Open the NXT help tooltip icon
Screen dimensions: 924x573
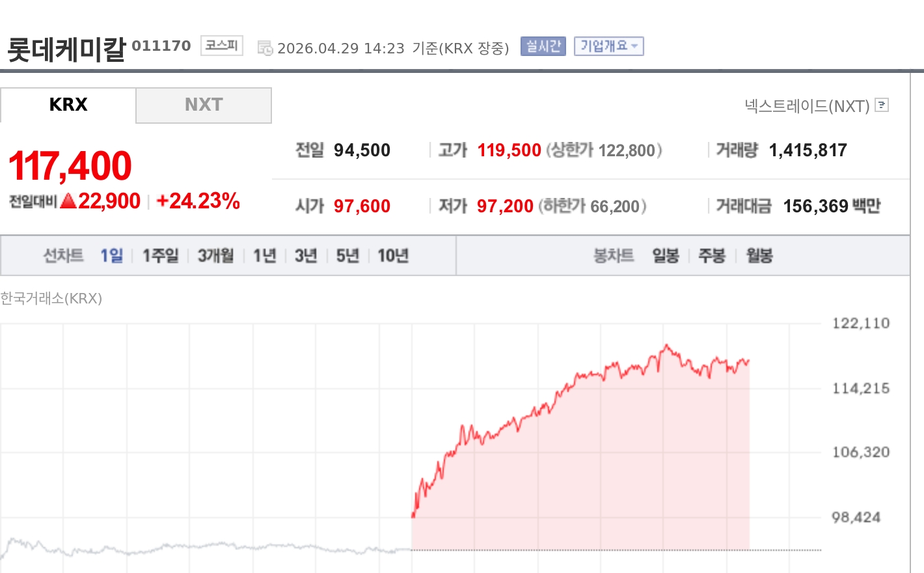tap(881, 105)
